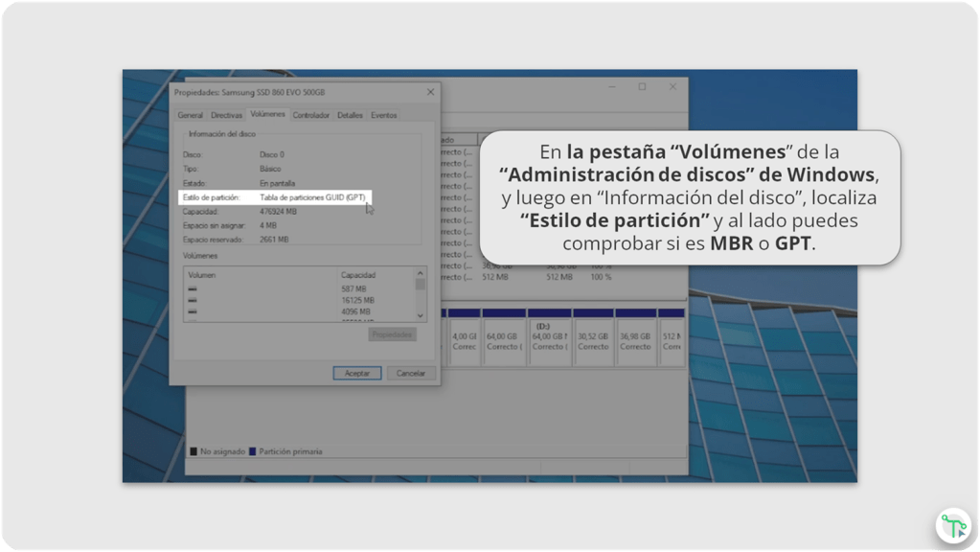Click the highlighted Estilo de partición value
Image resolution: width=980 pixels, height=552 pixels.
click(x=316, y=195)
